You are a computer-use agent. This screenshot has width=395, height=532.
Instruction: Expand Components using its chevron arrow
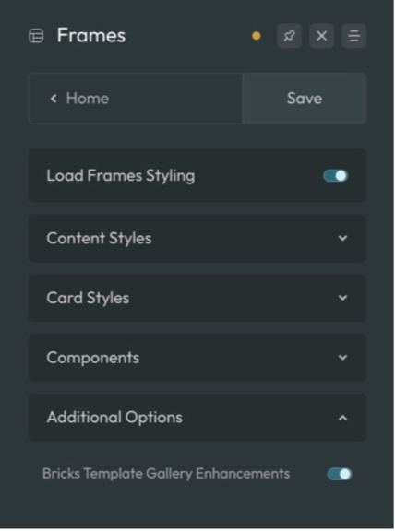[343, 358]
